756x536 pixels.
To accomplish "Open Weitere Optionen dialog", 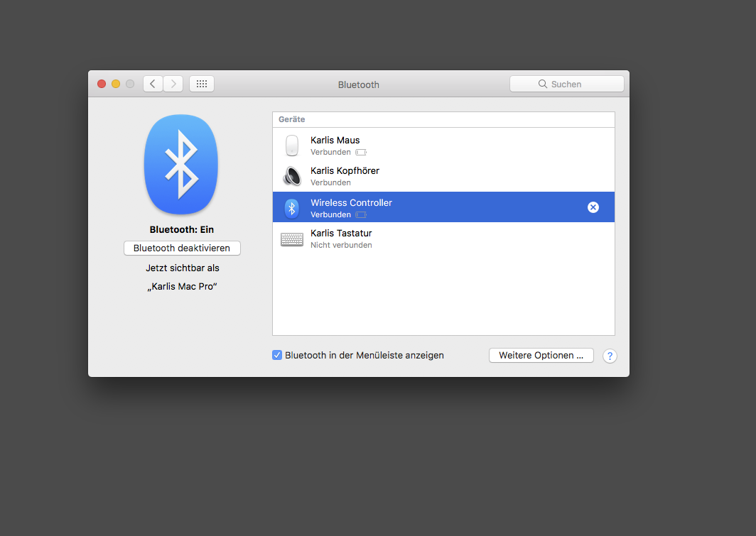I will coord(541,356).
